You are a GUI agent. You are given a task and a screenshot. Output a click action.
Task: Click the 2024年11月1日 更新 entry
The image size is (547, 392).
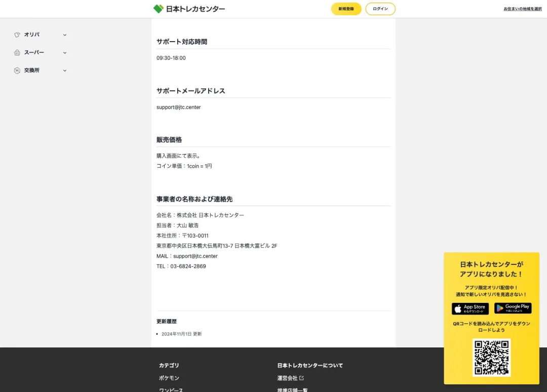tap(181, 334)
